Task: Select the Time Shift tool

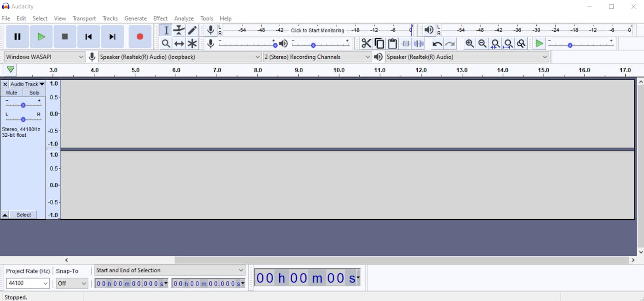Action: point(179,43)
